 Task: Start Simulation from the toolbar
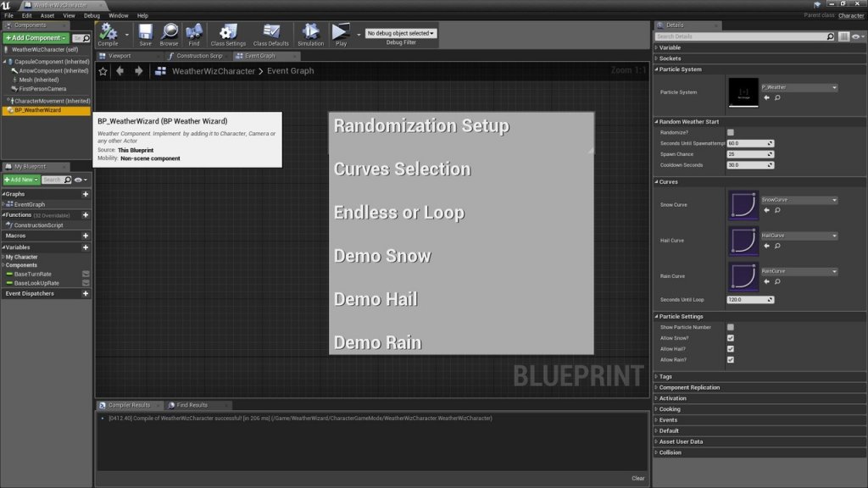coord(310,34)
